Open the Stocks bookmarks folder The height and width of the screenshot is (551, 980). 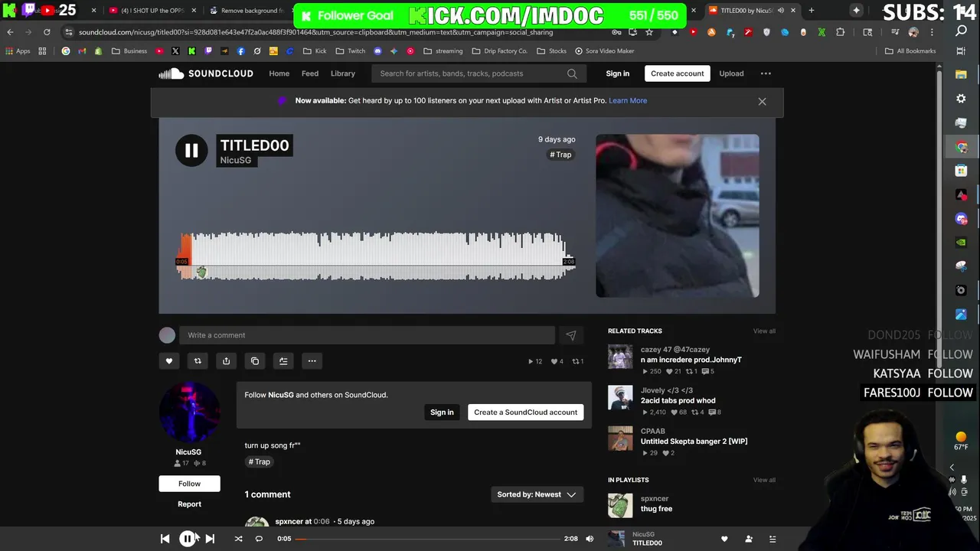pos(551,51)
